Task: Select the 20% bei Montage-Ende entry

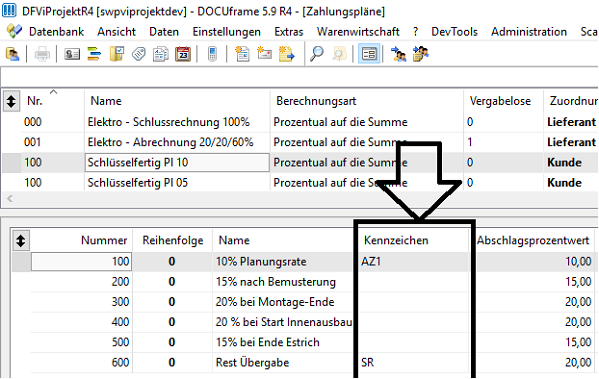Action: click(x=275, y=302)
